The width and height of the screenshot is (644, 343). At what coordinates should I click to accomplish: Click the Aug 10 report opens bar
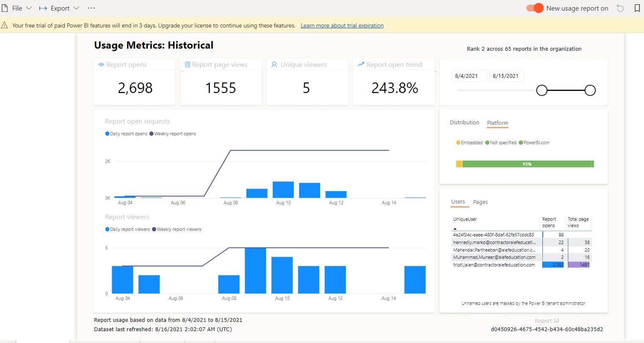point(283,190)
